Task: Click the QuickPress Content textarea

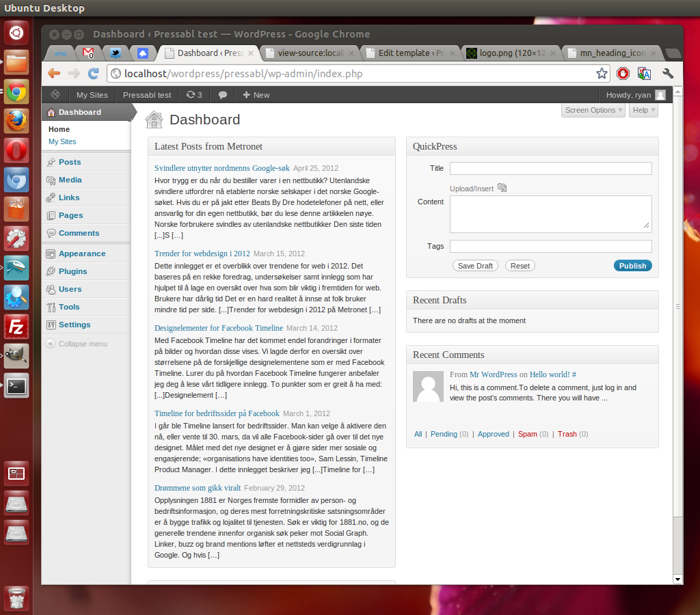Action: click(x=551, y=214)
